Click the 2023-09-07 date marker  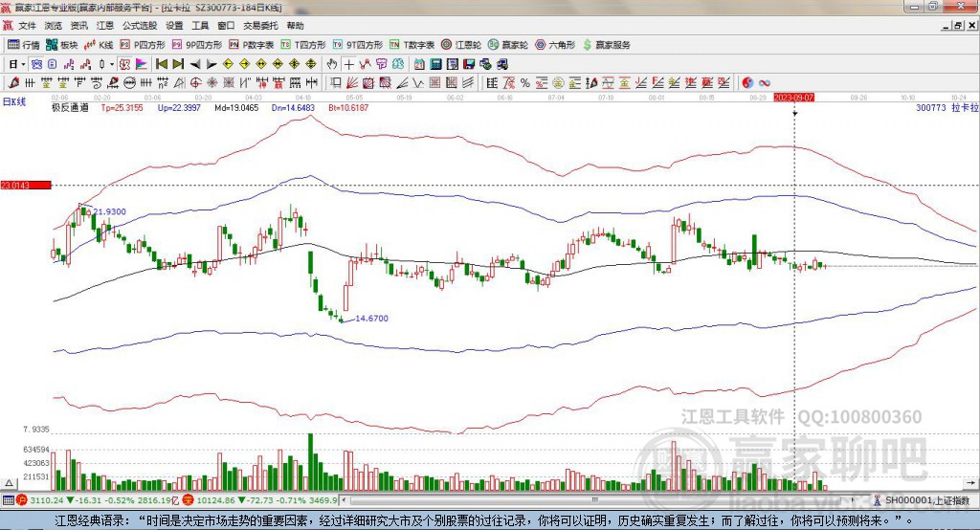pos(793,98)
